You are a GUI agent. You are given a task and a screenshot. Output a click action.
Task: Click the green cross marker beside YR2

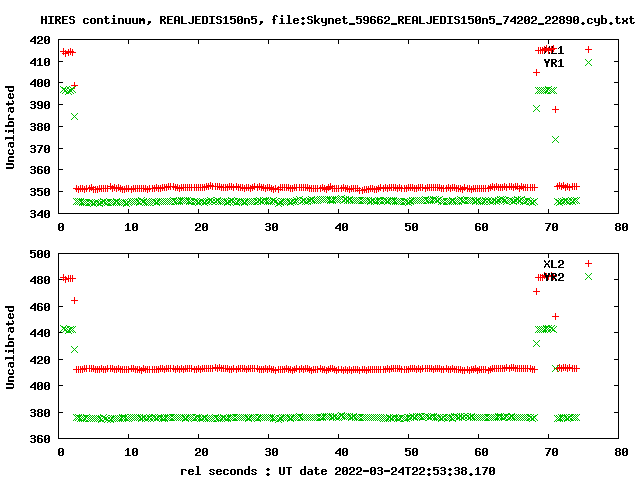click(588, 277)
